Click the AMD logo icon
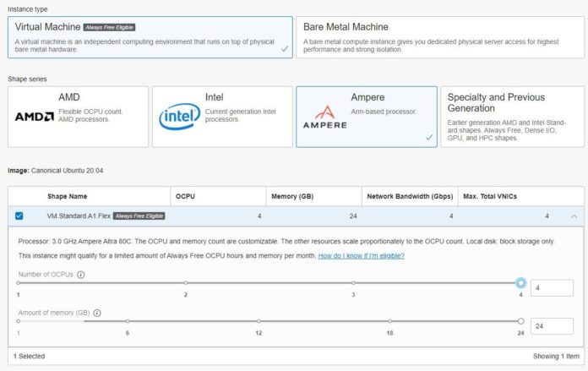Image resolution: width=588 pixels, height=371 pixels. [x=35, y=117]
